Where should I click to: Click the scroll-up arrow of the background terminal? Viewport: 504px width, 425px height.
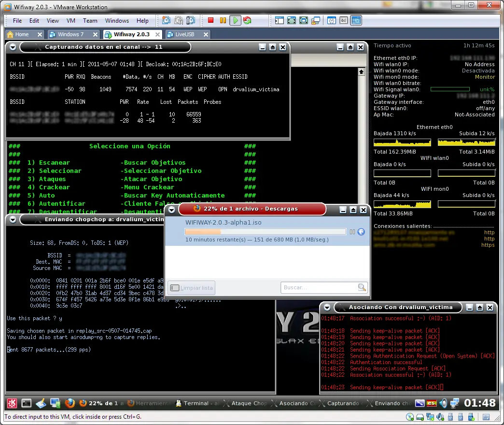pyautogui.click(x=361, y=71)
